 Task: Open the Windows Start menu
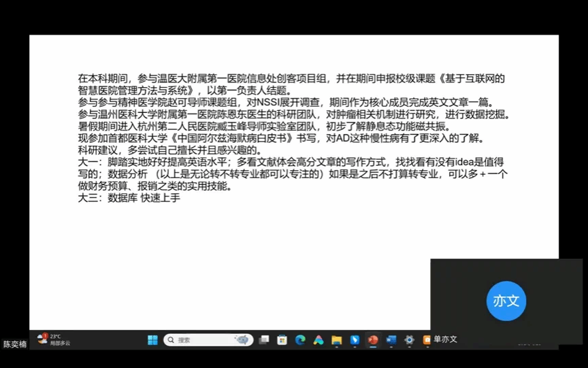(152, 339)
